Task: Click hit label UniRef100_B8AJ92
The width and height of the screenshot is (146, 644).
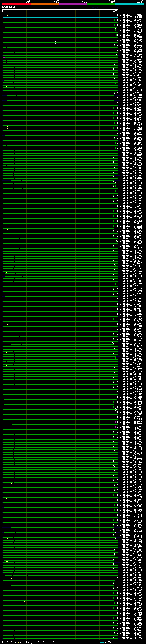Action: [x=131, y=48]
